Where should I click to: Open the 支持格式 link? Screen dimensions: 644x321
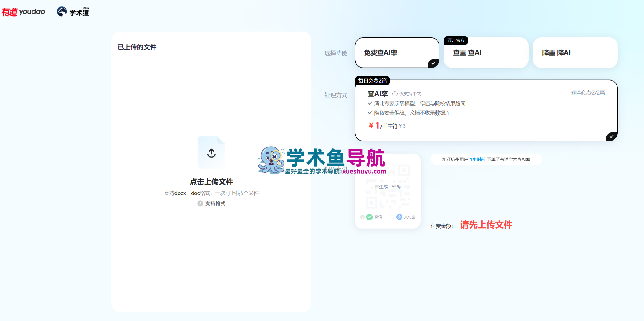coord(215,203)
